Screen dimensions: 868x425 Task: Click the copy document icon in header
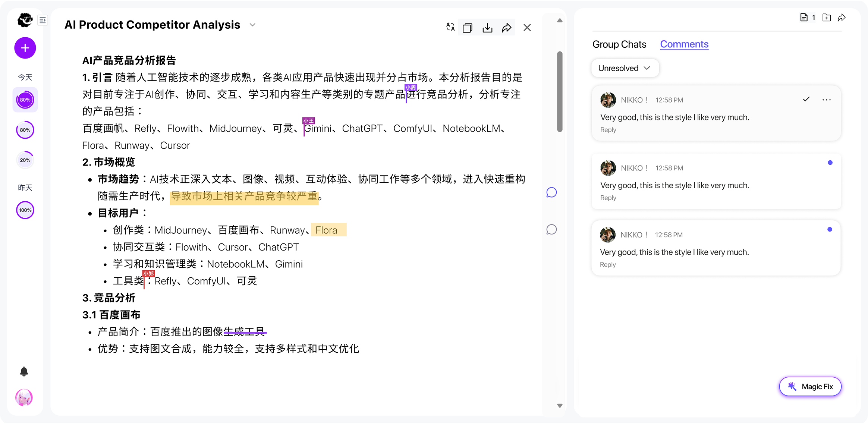467,28
